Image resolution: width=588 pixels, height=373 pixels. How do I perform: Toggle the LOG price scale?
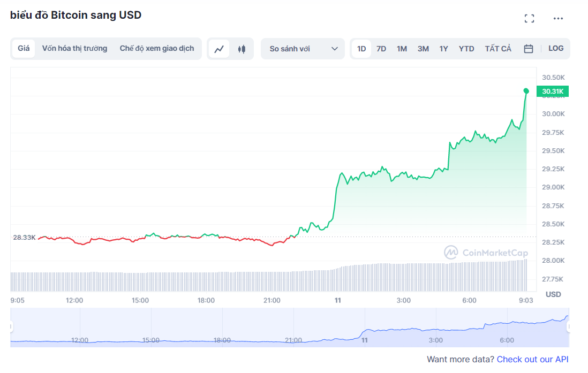tap(556, 48)
